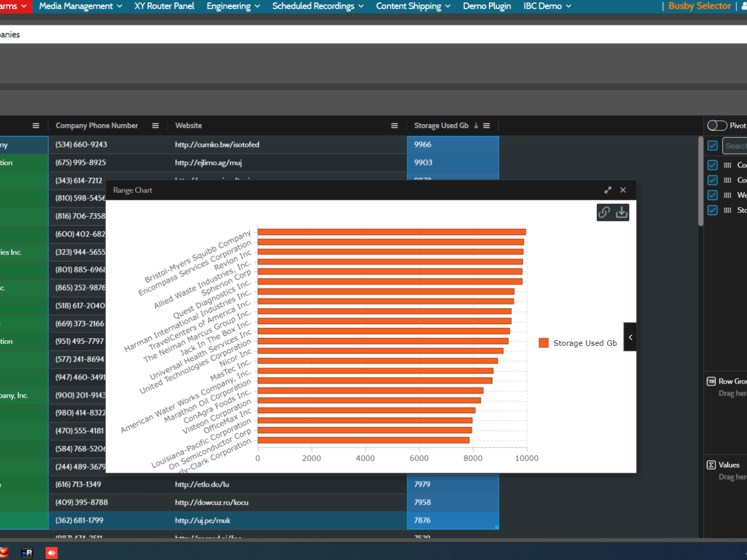Open the Demo Plugin menu item
The height and width of the screenshot is (560, 747).
coord(487,6)
